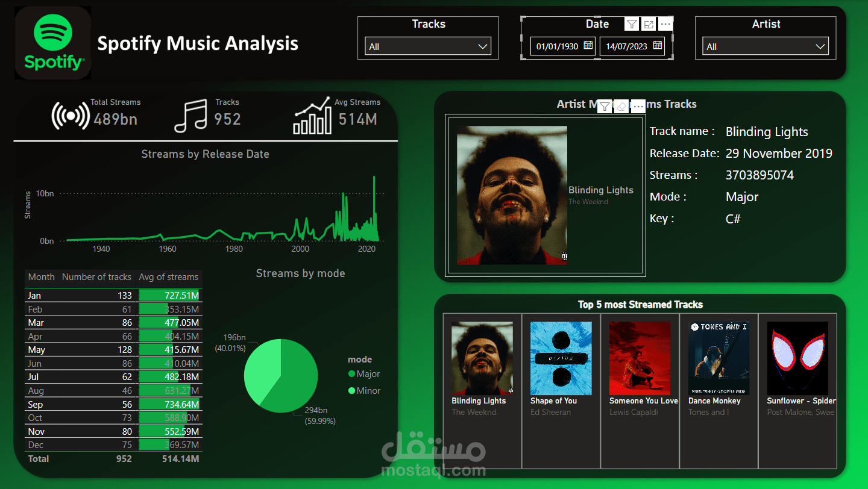Clear selections on Artist Most Streamed Tracks visual
This screenshot has height=489, width=868.
pos(621,106)
